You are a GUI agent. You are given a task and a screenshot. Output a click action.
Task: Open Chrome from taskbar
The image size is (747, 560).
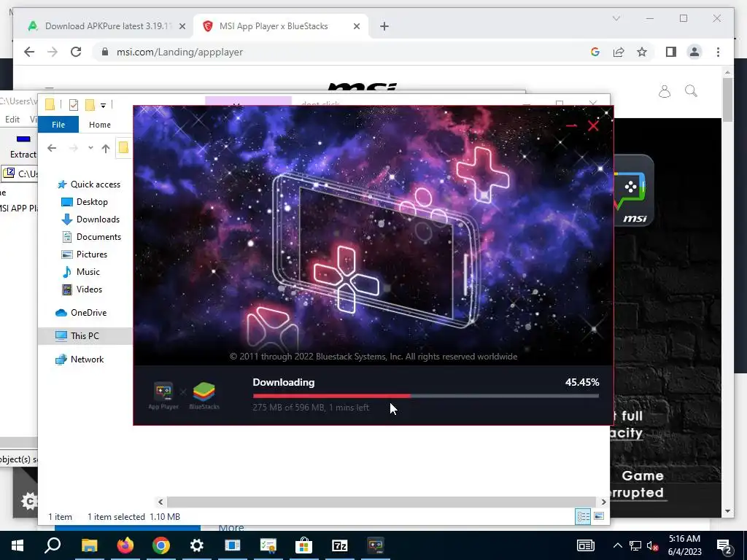tap(161, 545)
